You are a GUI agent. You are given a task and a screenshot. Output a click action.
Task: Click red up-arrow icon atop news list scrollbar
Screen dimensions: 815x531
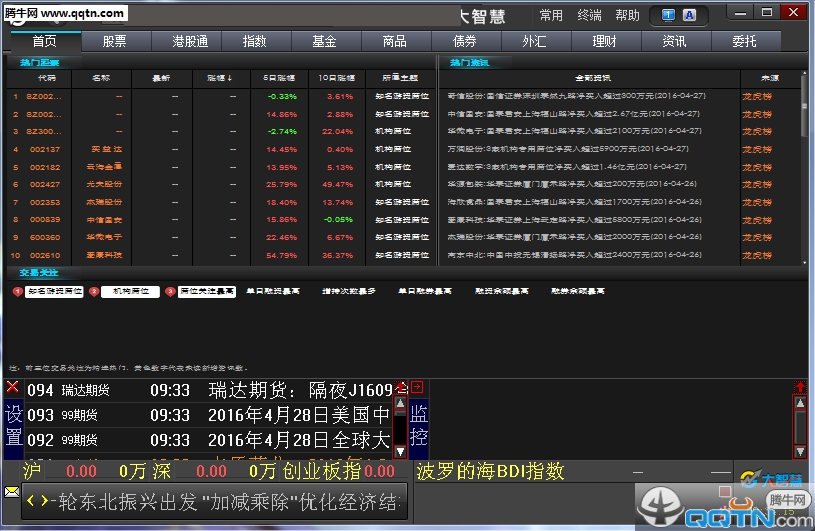tap(401, 387)
